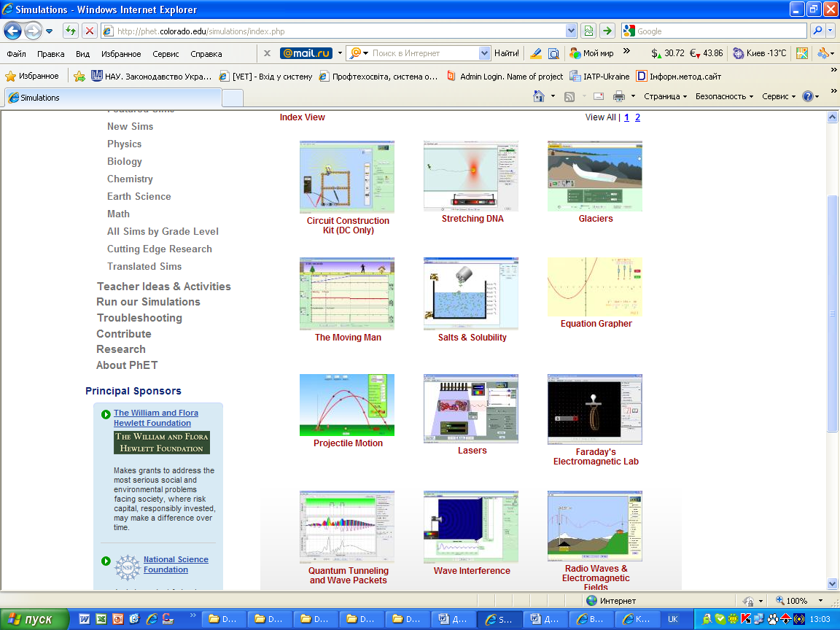Screen dimensions: 840x630
Task: Click the page vertical scrollbar thumb
Action: point(832,314)
